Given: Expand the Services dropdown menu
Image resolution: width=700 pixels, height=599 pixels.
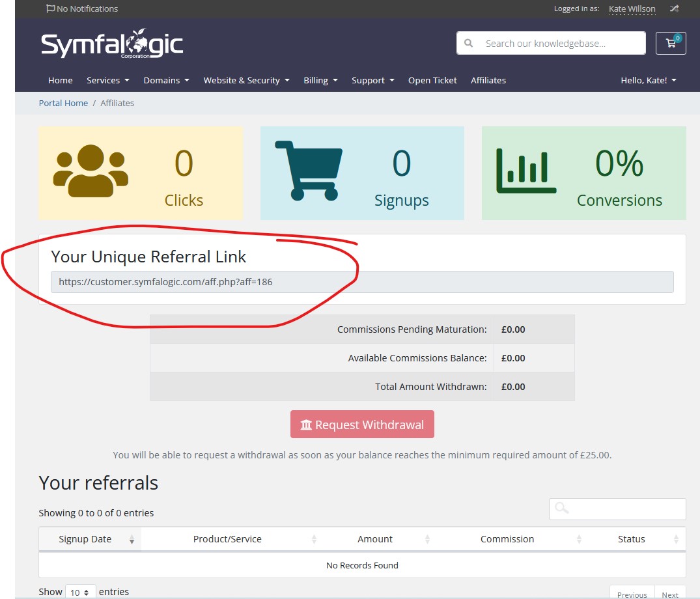Looking at the screenshot, I should coord(108,80).
